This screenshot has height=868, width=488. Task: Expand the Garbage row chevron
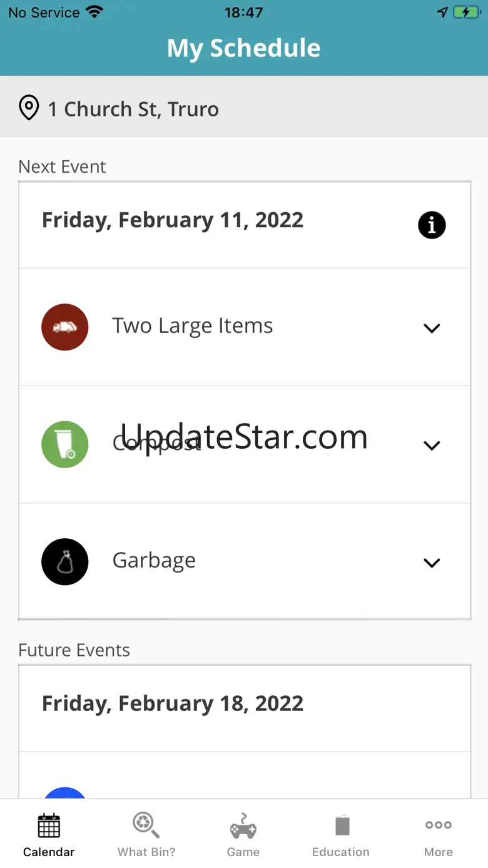point(432,563)
